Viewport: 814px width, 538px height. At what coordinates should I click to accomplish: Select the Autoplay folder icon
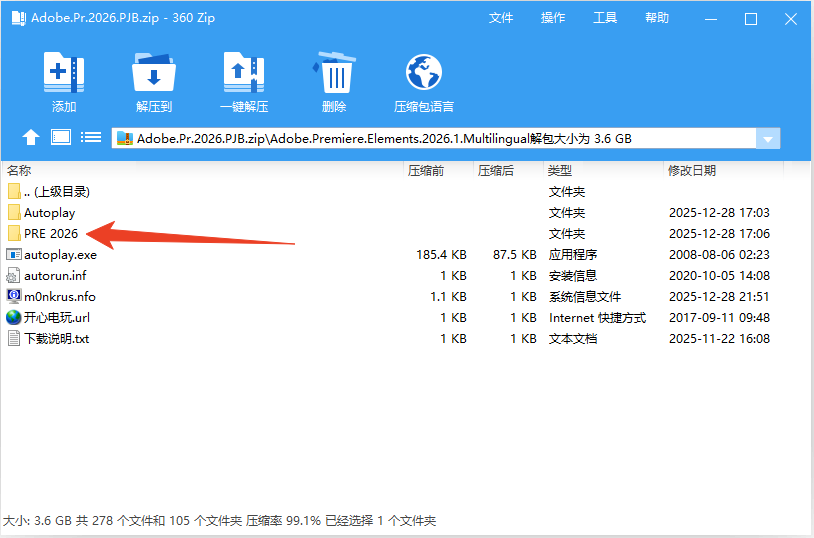pos(14,213)
